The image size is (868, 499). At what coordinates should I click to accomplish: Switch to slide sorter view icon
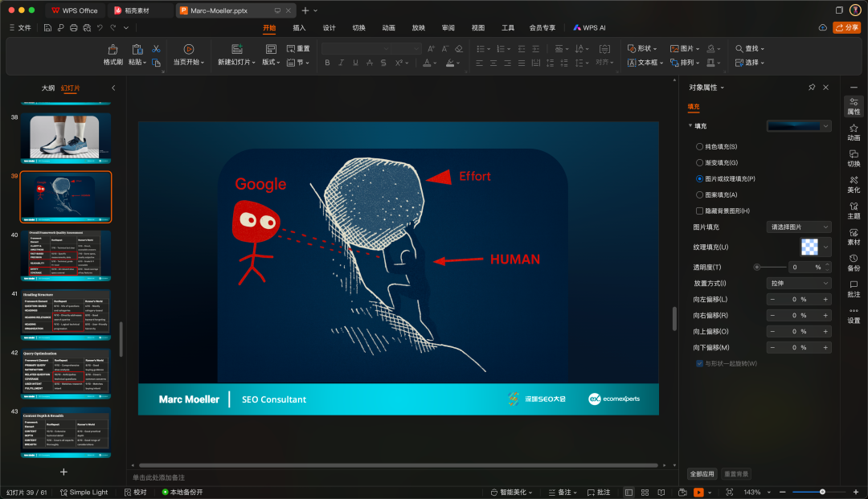coord(645,493)
